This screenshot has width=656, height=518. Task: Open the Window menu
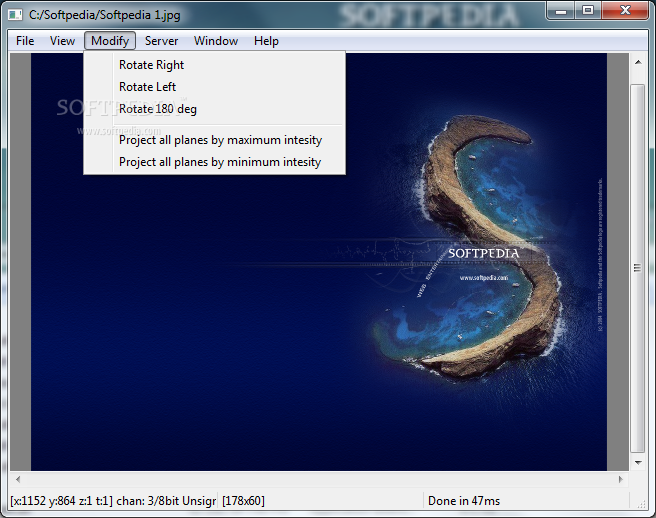[216, 41]
